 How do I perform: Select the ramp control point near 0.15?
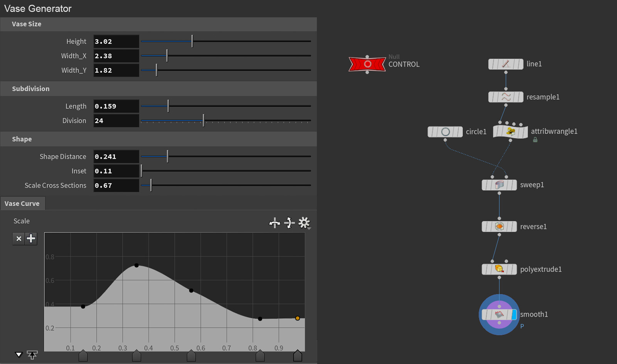coord(83,307)
